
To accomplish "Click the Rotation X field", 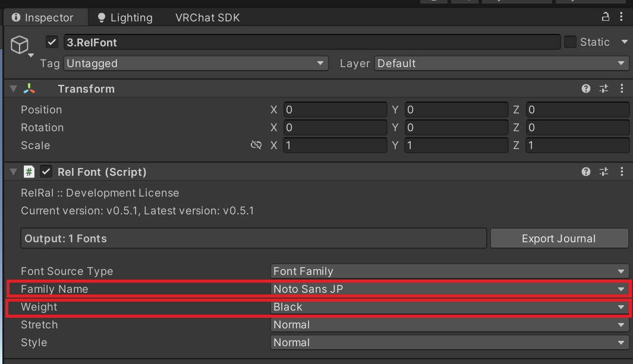I will click(335, 128).
